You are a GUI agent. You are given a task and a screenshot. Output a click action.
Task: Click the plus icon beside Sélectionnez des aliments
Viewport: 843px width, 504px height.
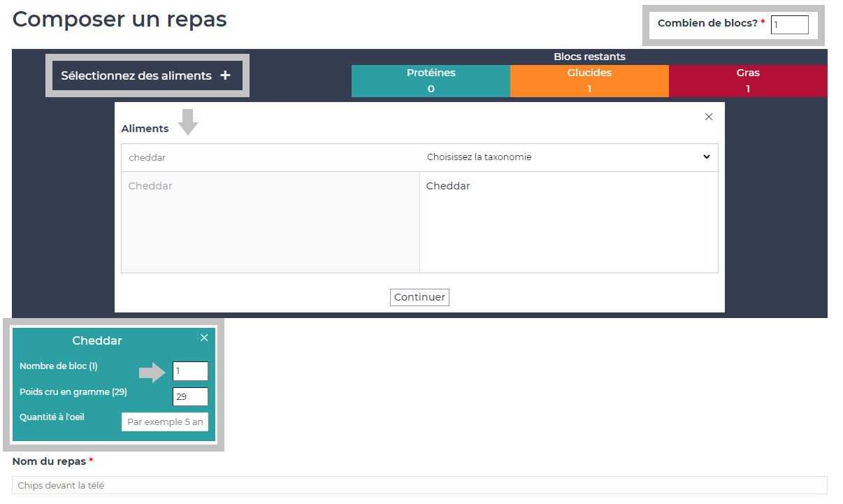[225, 75]
